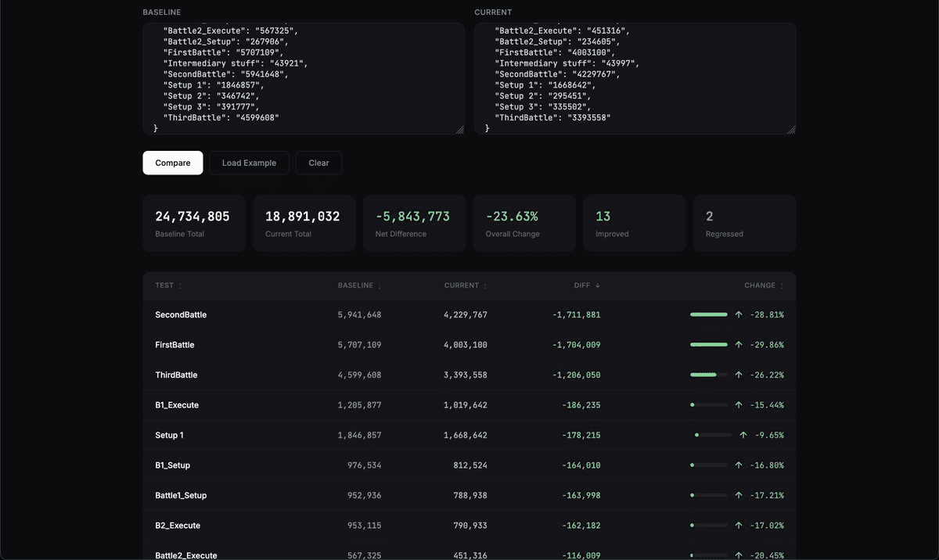Click the Compare button
939x560 pixels.
[173, 163]
